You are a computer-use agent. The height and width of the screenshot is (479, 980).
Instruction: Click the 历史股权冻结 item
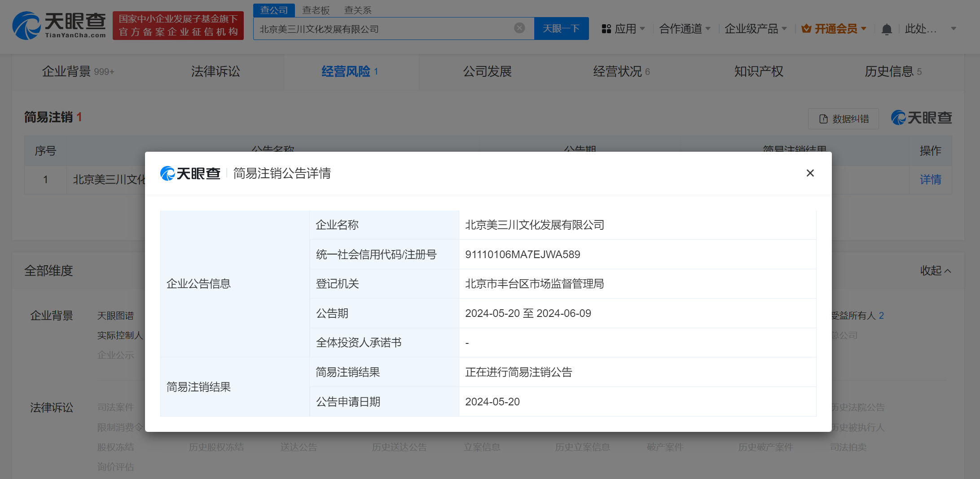coord(216,447)
